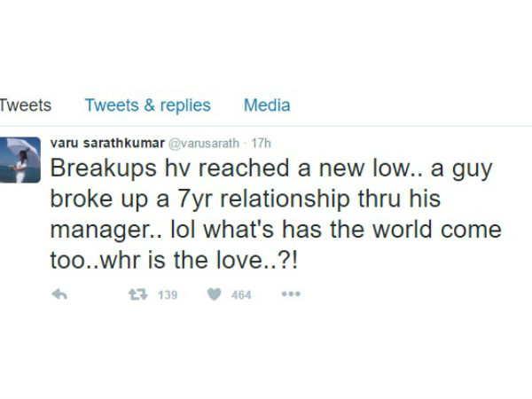The image size is (532, 399).
Task: Open the Tweets & replies tab
Action: tap(147, 105)
